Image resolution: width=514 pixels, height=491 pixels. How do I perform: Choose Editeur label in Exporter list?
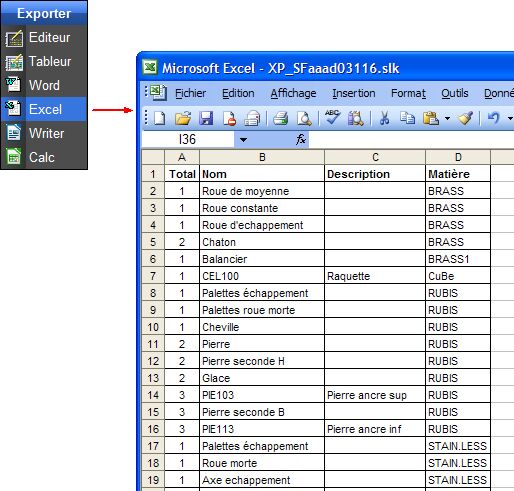point(49,37)
